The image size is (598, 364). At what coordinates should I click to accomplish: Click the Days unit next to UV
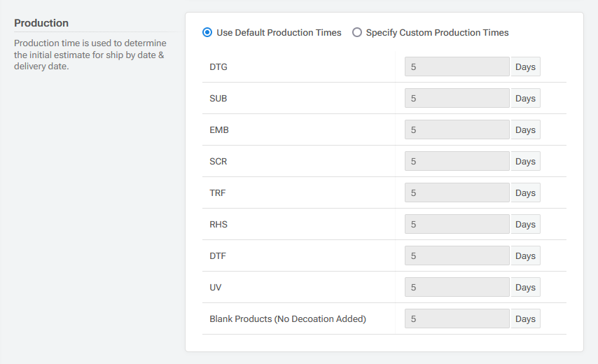pos(526,288)
